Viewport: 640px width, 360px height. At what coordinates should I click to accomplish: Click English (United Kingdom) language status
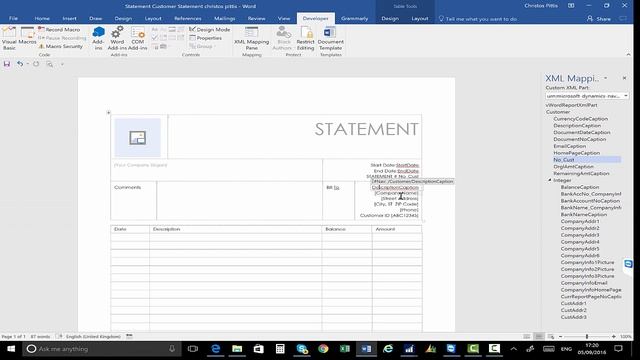point(93,337)
